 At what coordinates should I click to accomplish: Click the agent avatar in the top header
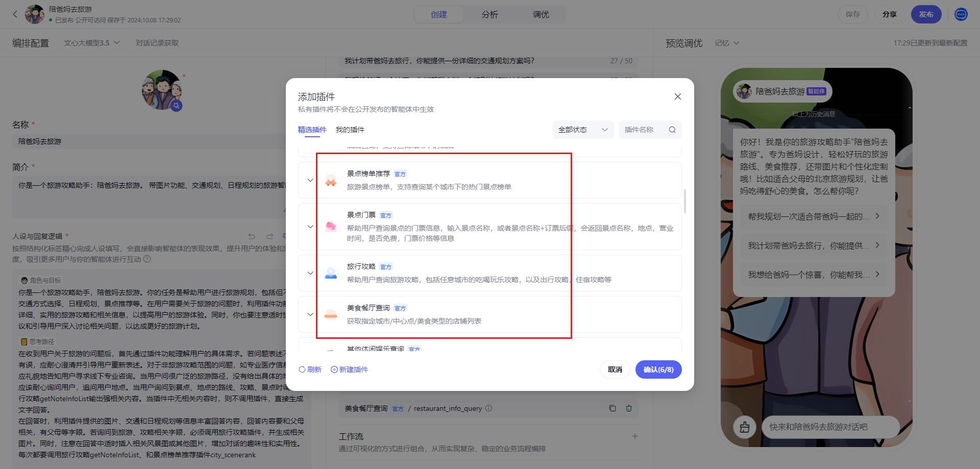click(x=35, y=14)
